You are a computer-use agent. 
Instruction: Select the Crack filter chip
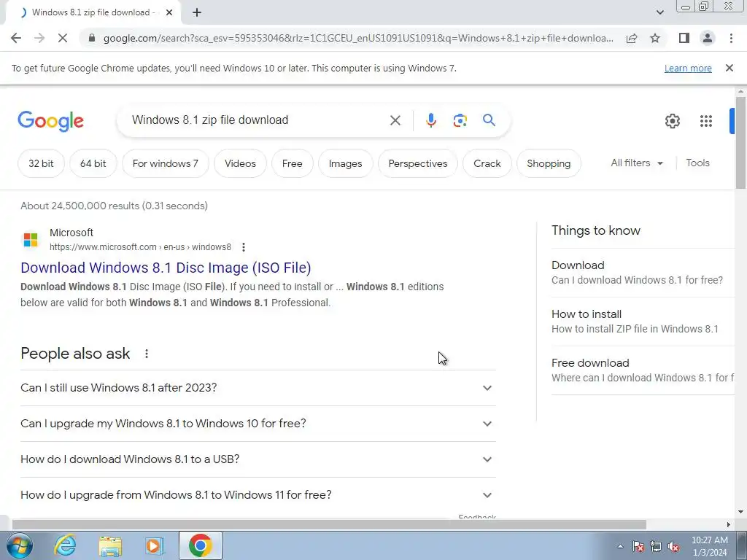pos(487,163)
